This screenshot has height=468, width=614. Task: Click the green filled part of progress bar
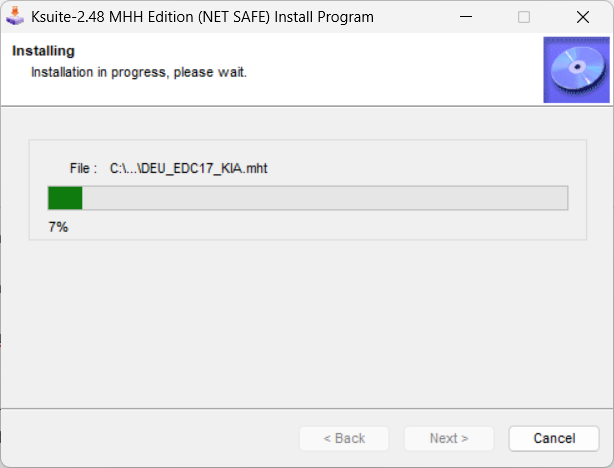click(x=65, y=197)
